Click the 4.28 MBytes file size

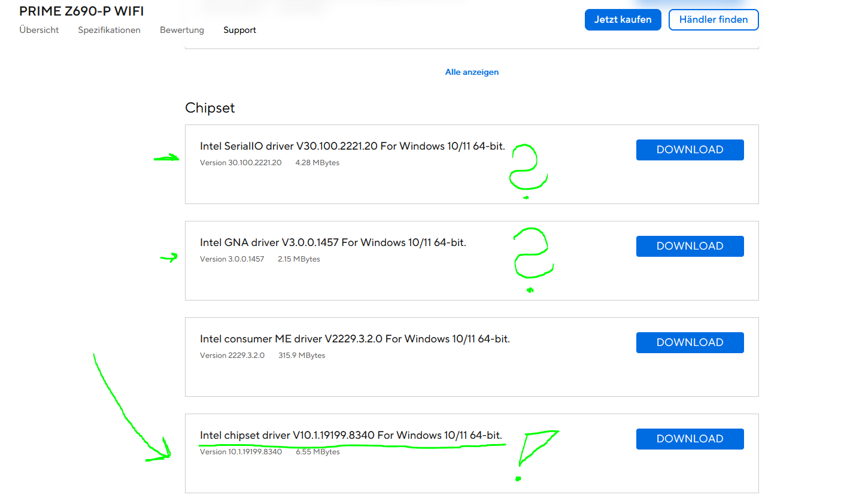point(317,163)
